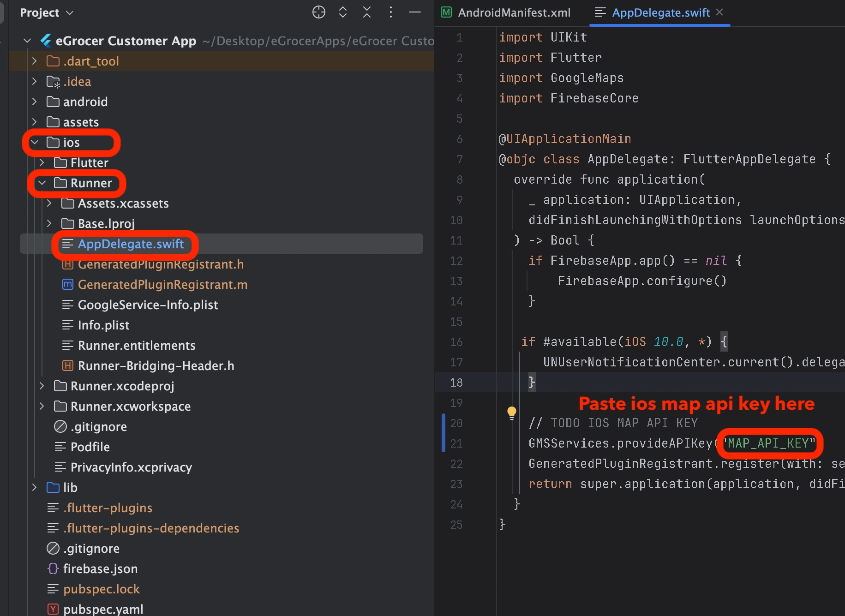
Task: Open the Project panel options menu (three dots)
Action: click(391, 12)
